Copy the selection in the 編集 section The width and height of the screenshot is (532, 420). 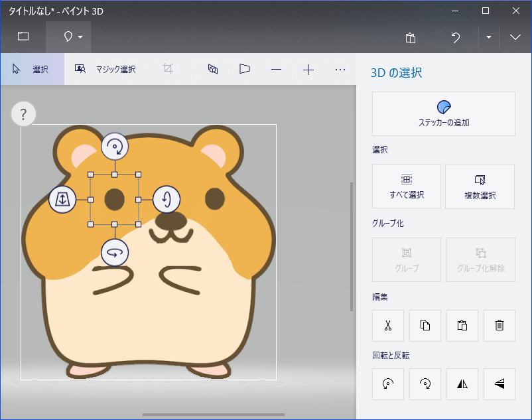(x=425, y=326)
